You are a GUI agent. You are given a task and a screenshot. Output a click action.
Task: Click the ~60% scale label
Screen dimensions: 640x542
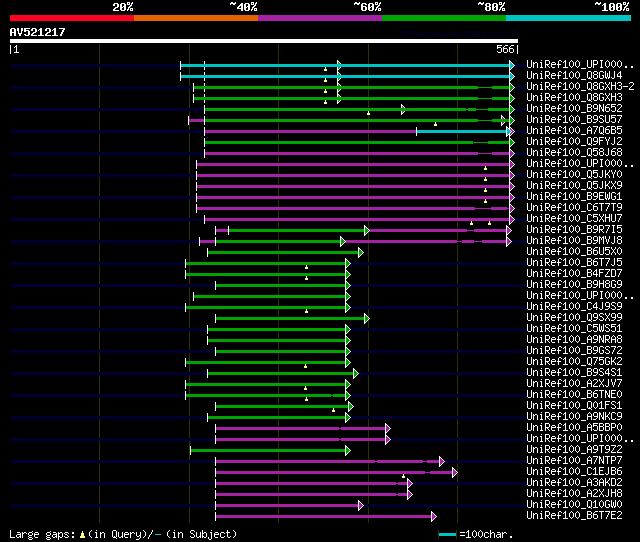[x=367, y=7]
